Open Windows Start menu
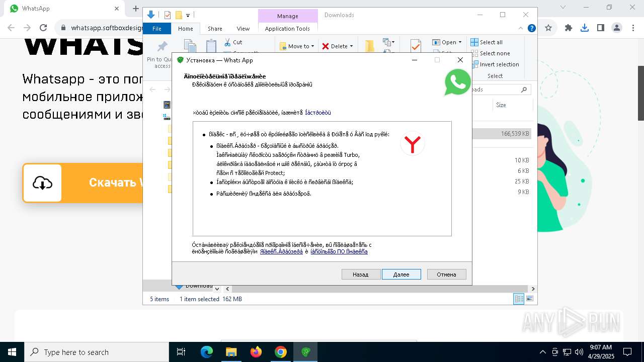The height and width of the screenshot is (362, 644). click(12, 352)
